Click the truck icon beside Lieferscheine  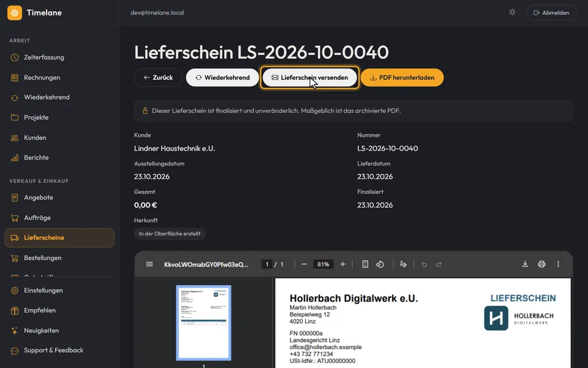pos(15,238)
